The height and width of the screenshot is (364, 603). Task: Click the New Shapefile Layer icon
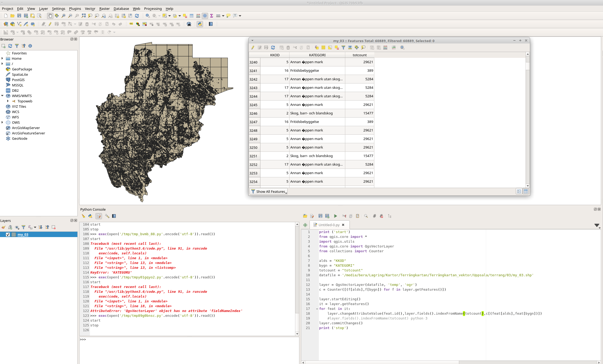point(19,24)
